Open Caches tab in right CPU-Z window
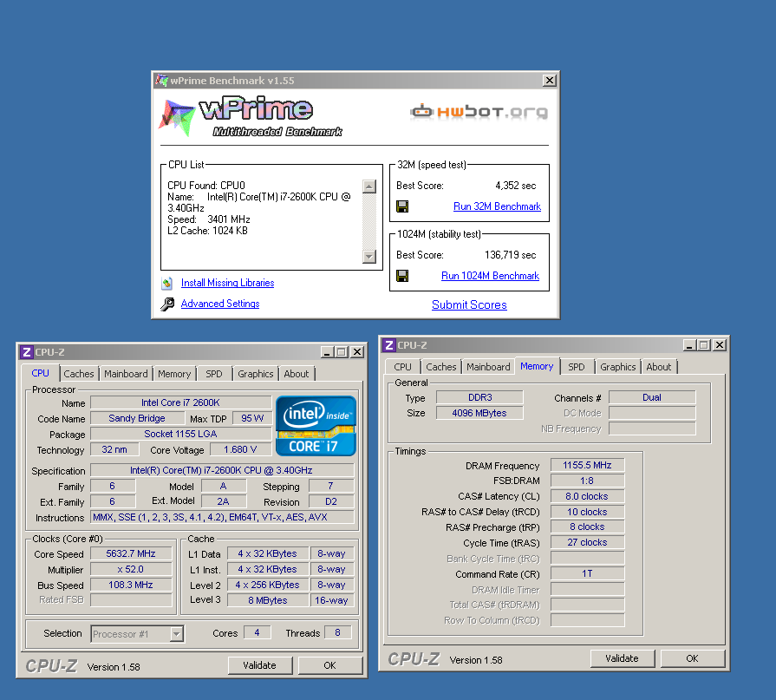The height and width of the screenshot is (700, 776). point(441,367)
